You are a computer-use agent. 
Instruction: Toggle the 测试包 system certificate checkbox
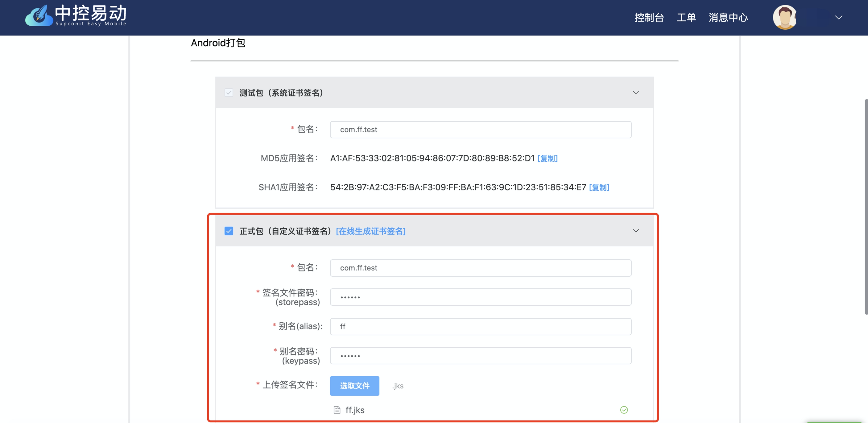pyautogui.click(x=229, y=92)
